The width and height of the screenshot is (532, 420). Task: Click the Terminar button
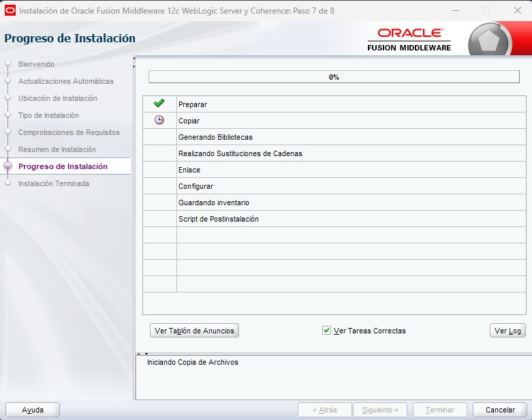point(440,410)
